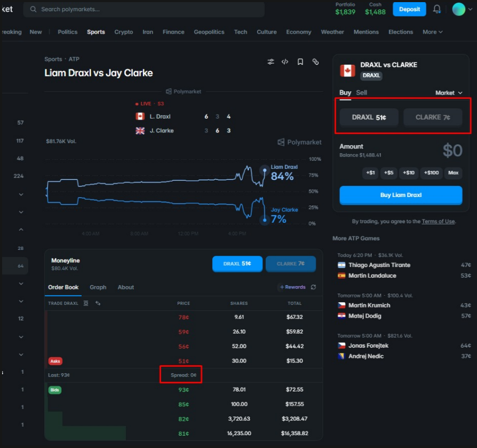The image size is (477, 448).
Task: Open the Terms of Use link
Action: coord(438,221)
